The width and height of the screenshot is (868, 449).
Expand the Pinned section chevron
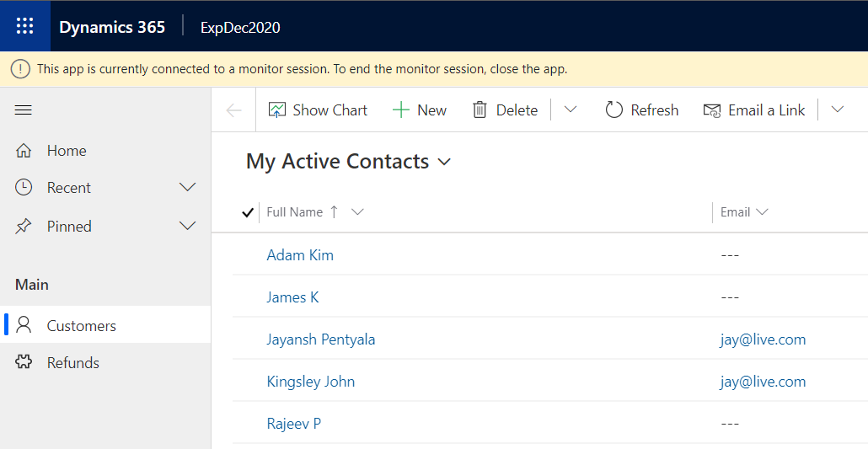click(x=188, y=226)
